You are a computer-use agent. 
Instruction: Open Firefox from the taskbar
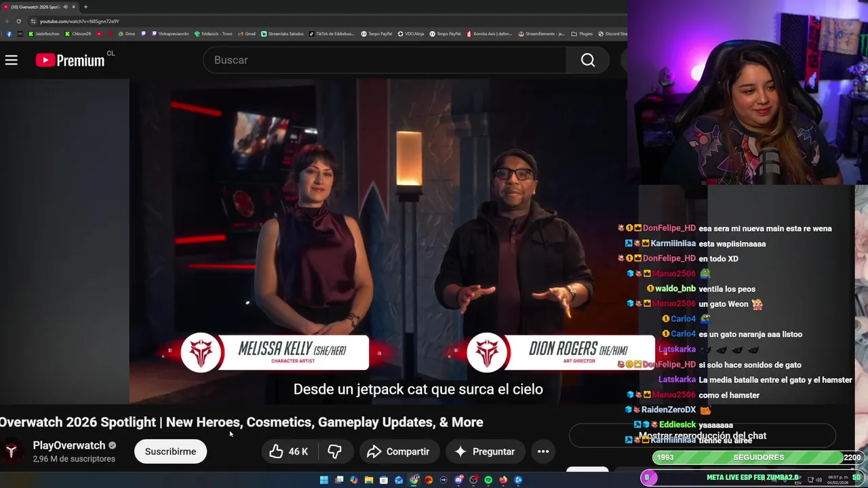tap(503, 480)
